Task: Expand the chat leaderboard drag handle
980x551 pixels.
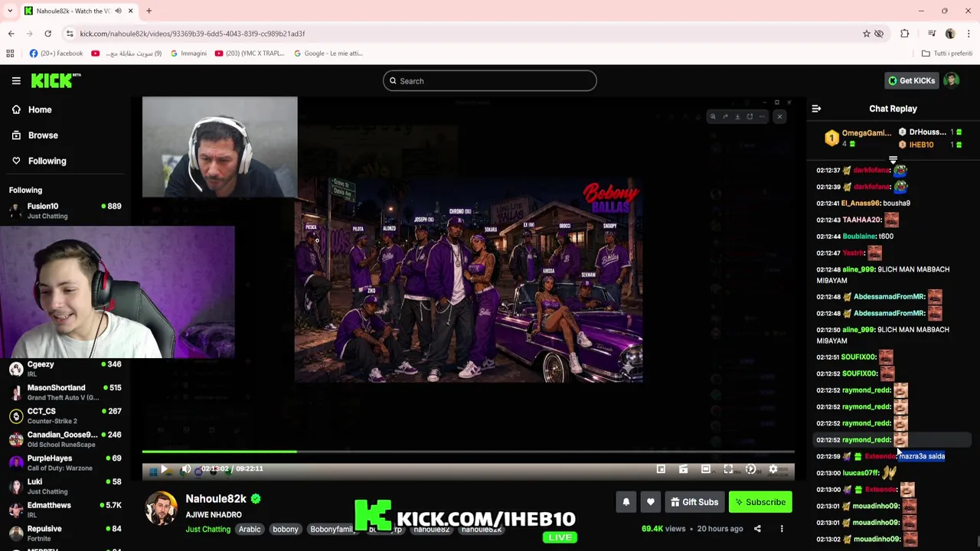Action: [893, 160]
